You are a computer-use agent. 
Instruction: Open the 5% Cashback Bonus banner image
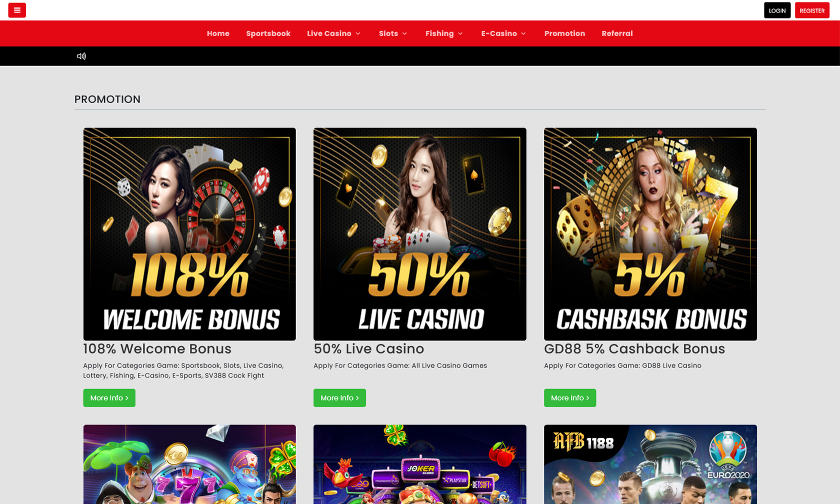click(x=650, y=234)
